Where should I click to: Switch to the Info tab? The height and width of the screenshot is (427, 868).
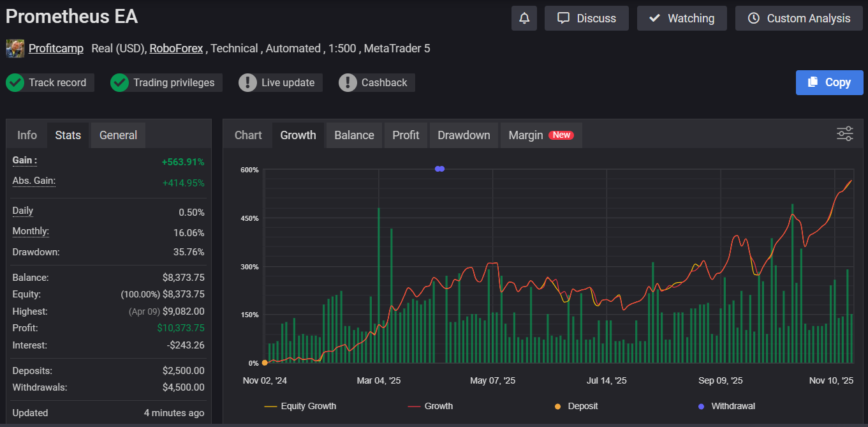(27, 135)
